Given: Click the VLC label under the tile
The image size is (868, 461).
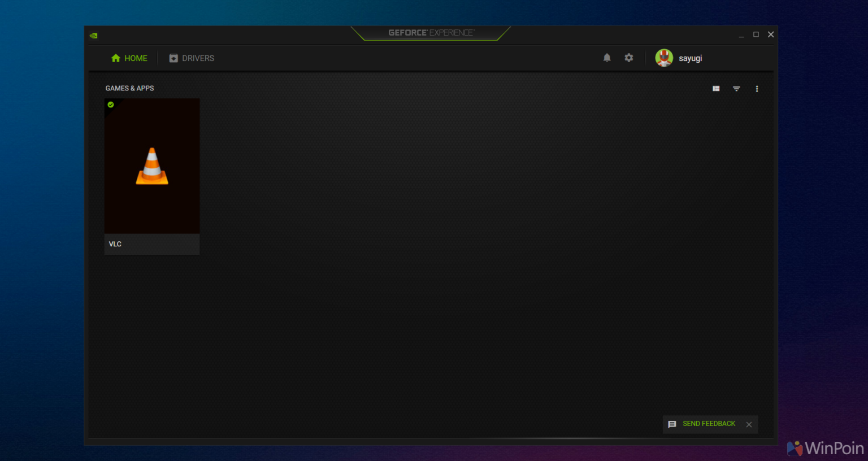Looking at the screenshot, I should (x=115, y=244).
